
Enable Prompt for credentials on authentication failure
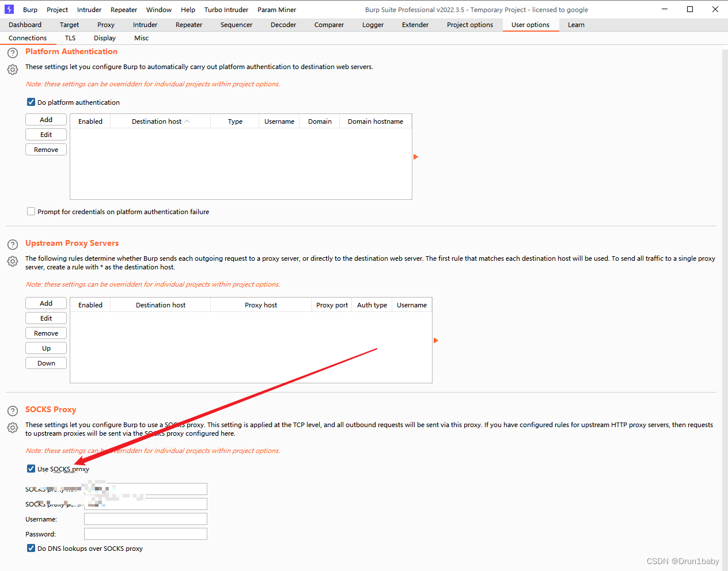pos(31,211)
